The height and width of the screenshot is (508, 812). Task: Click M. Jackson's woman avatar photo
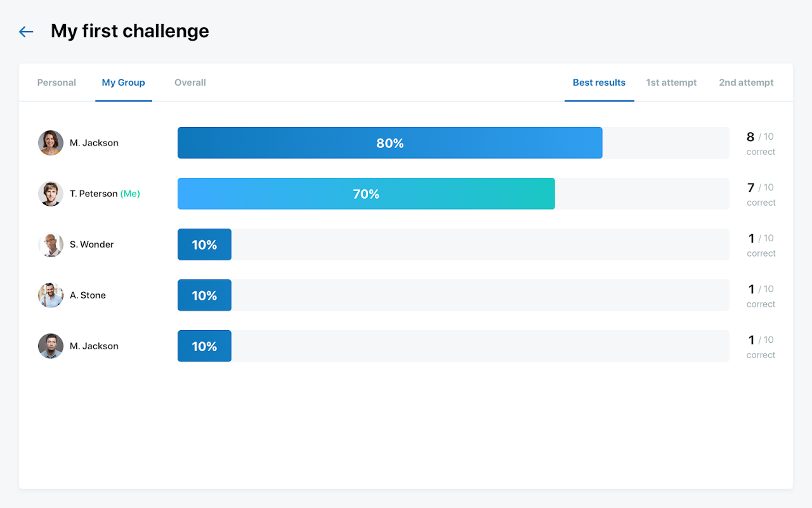pos(51,143)
